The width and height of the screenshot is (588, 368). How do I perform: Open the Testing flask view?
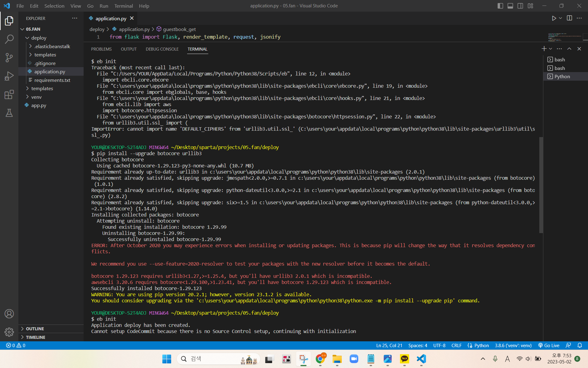(x=9, y=113)
